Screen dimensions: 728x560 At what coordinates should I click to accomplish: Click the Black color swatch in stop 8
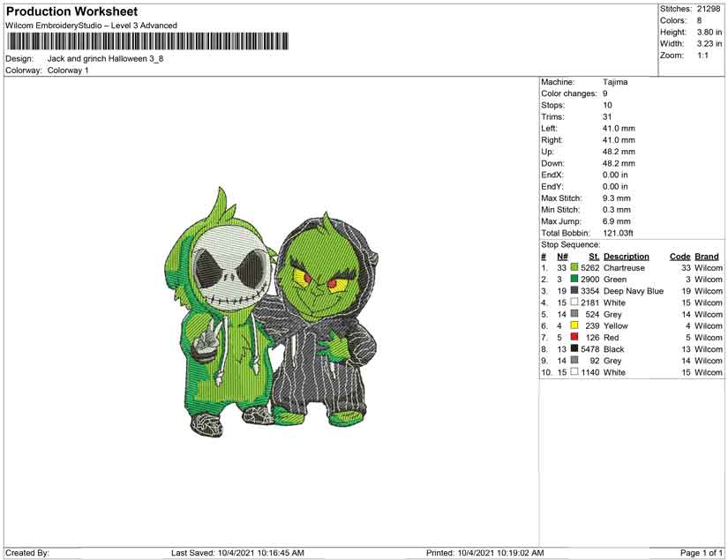(574, 349)
